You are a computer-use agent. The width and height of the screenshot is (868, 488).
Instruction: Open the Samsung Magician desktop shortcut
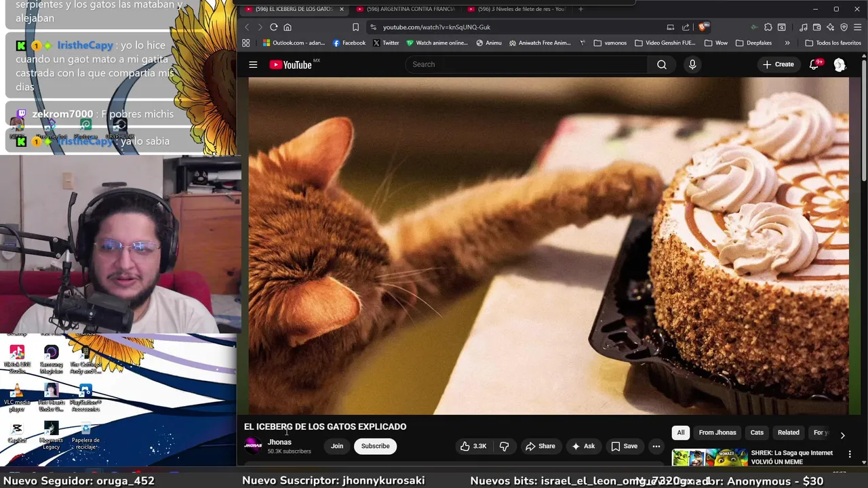[x=51, y=360]
